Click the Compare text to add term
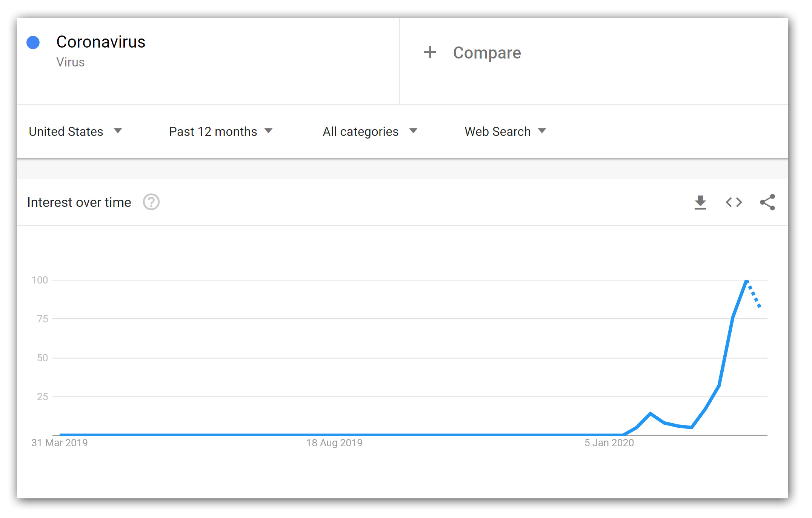Viewport: 812px width, 518px height. [x=487, y=53]
